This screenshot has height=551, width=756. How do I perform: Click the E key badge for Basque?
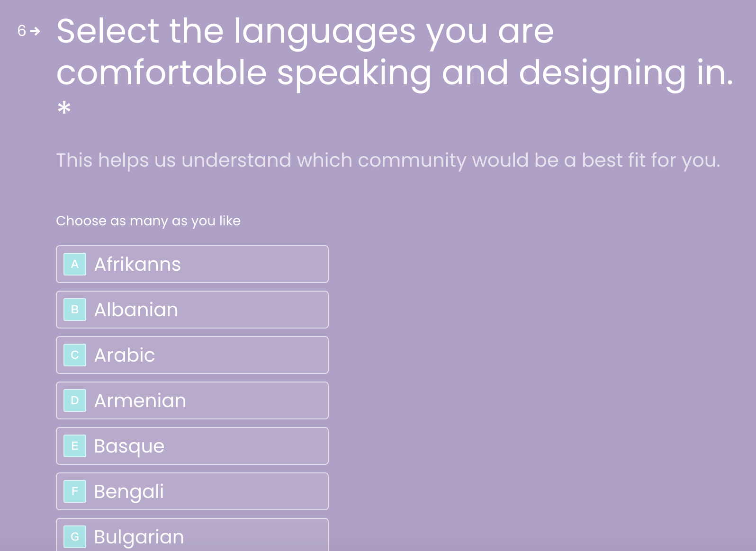(x=75, y=446)
